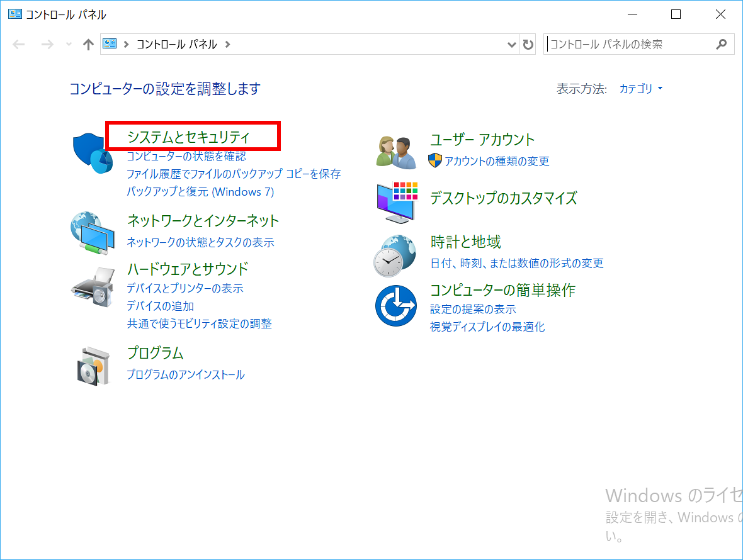The height and width of the screenshot is (560, 743).
Task: Click the refresh button by address bar
Action: click(x=528, y=45)
